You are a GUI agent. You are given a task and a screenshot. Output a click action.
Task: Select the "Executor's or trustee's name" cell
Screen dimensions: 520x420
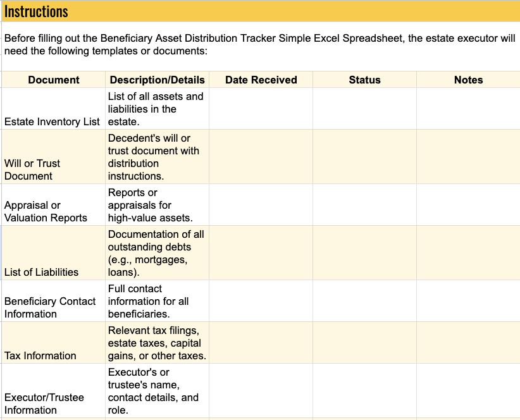click(x=157, y=391)
